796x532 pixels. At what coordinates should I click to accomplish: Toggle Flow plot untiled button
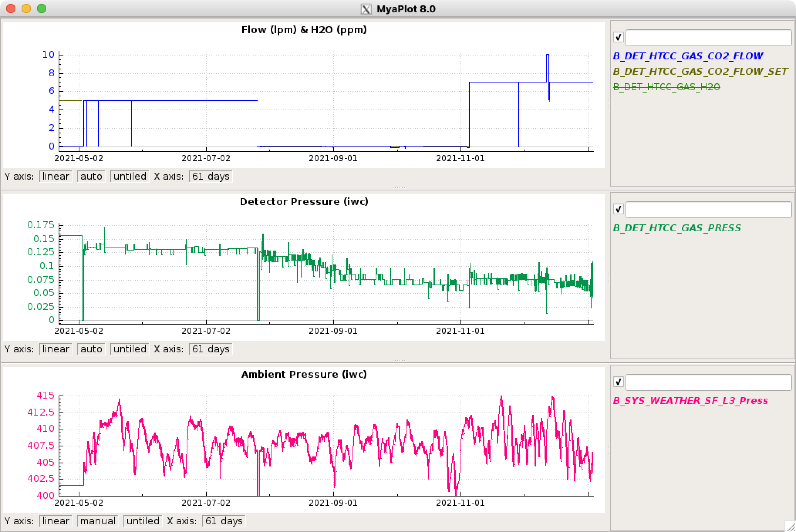(x=130, y=177)
